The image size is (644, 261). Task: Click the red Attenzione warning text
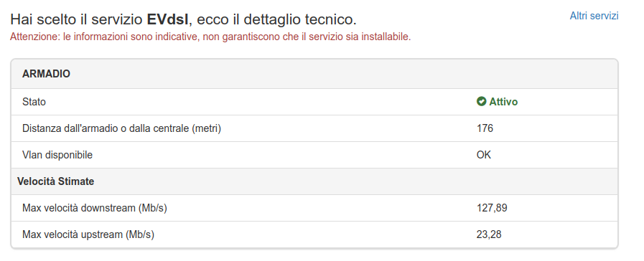210,37
